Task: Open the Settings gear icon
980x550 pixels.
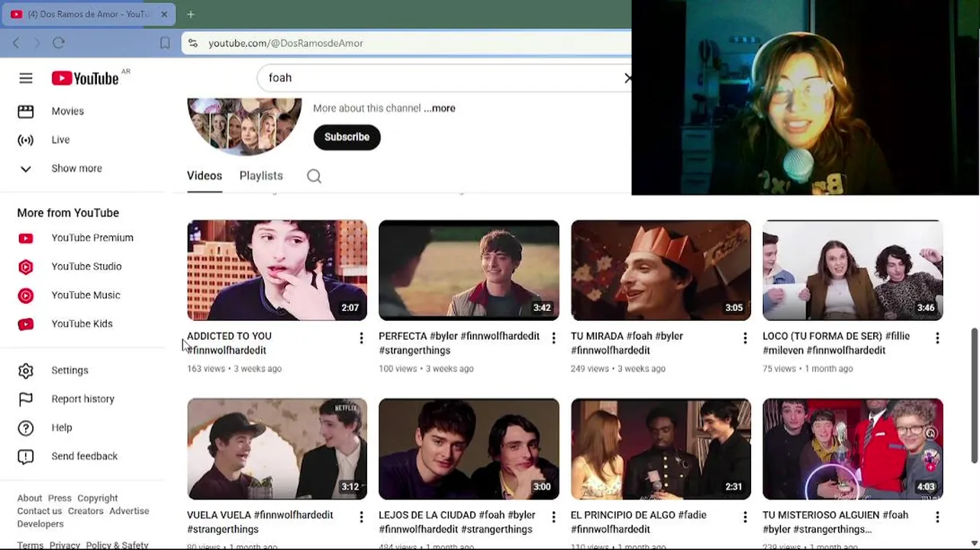Action: (26, 370)
